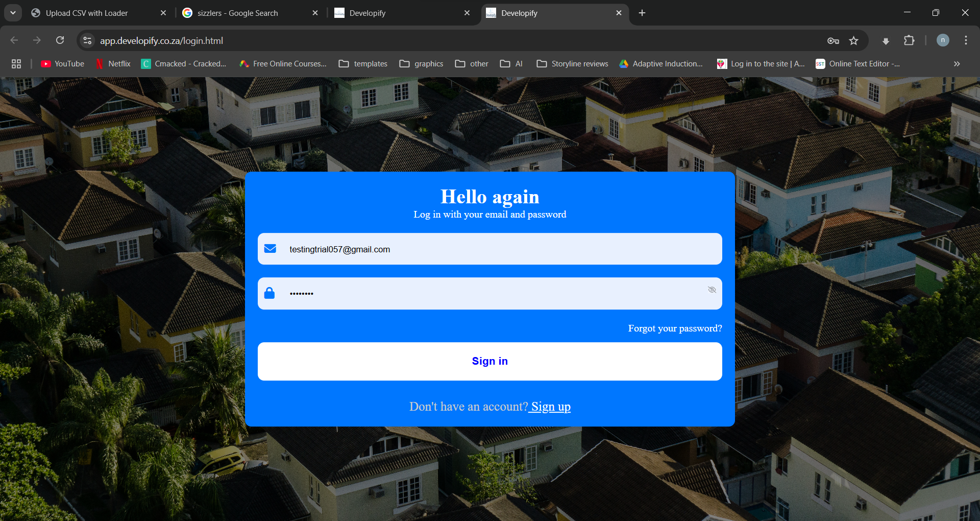980x521 pixels.
Task: Expand the tab search dropdown arrow
Action: coord(13,13)
